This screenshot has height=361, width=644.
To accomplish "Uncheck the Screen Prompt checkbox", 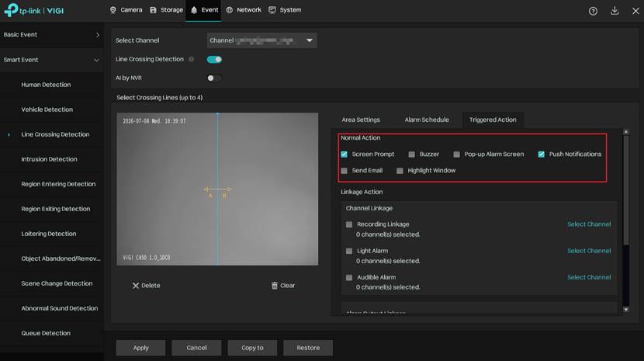I will [x=345, y=154].
